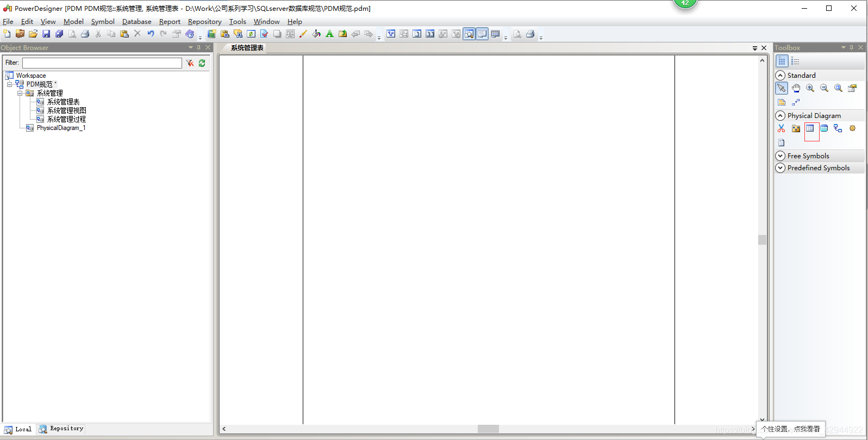
Task: Select the Note tool in Standard toolbox
Action: [782, 102]
